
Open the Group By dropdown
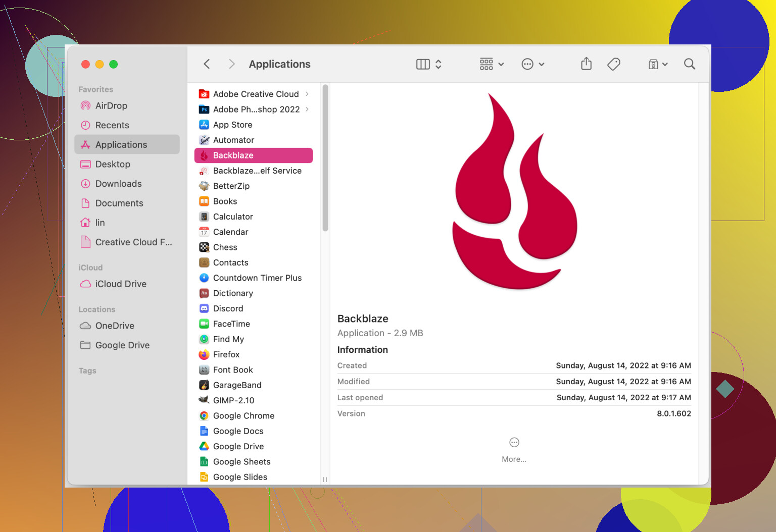click(492, 64)
